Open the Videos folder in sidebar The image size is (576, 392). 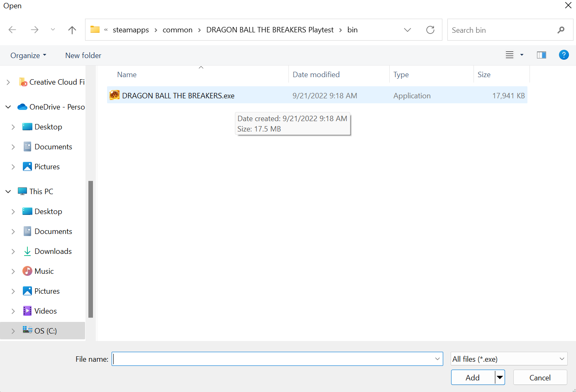[x=45, y=311]
